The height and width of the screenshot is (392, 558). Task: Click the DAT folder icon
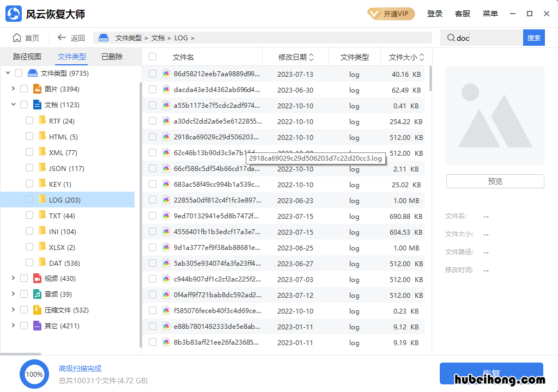pos(43,262)
